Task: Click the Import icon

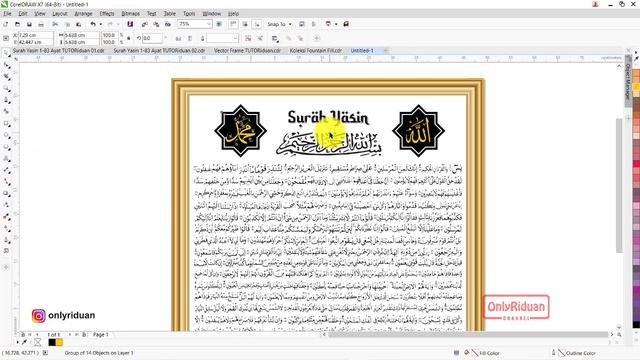Action: (144, 24)
